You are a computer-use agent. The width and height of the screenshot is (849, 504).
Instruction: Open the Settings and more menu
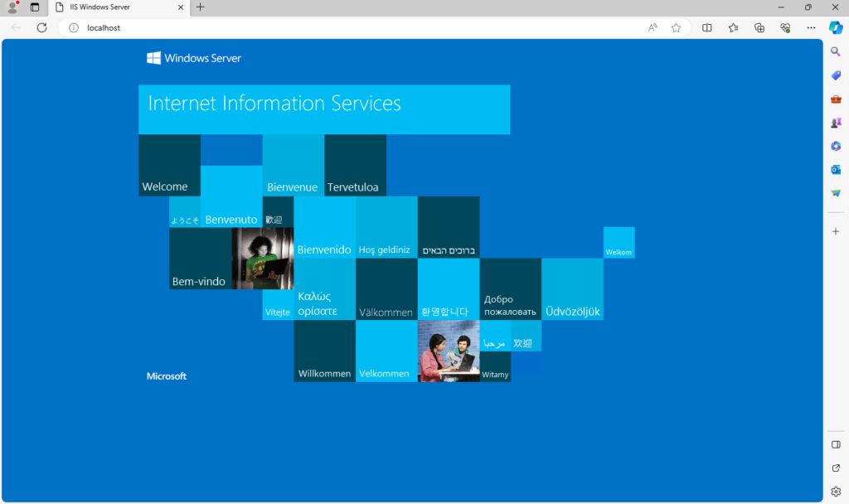(x=811, y=27)
